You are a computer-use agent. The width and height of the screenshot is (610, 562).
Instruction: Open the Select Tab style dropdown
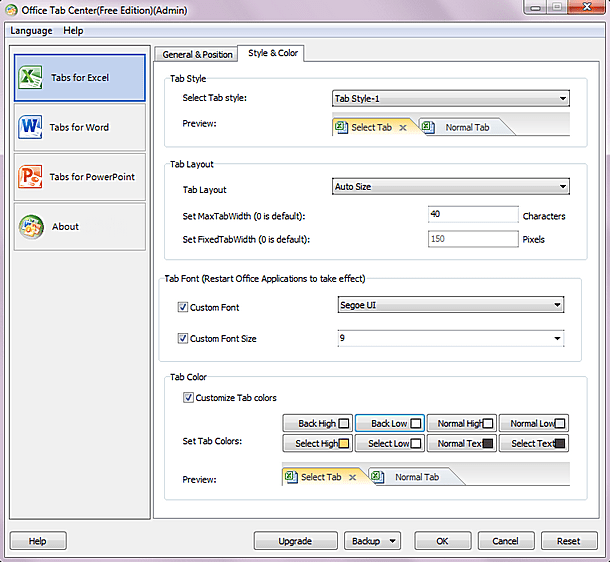(x=450, y=98)
